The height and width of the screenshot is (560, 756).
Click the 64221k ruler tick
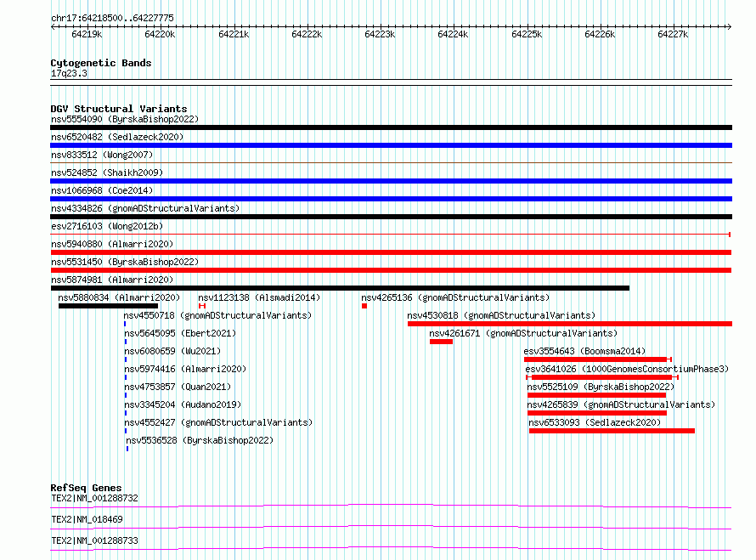(x=234, y=34)
